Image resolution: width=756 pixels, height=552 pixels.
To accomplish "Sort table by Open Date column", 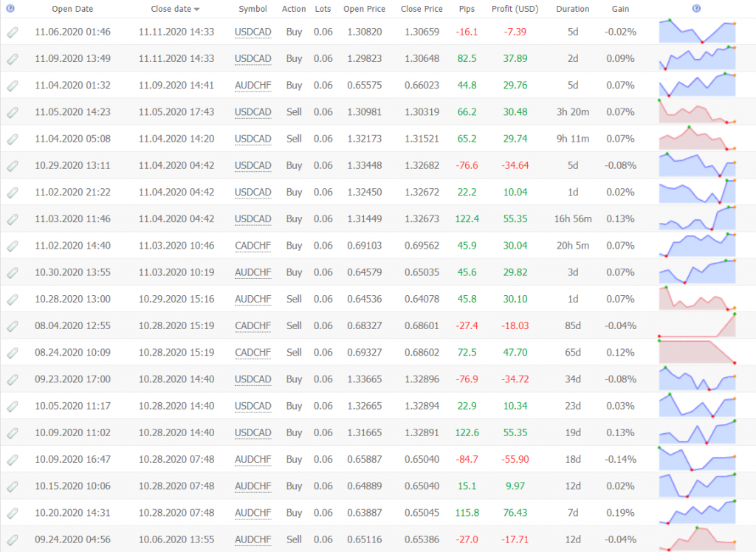I will point(72,10).
